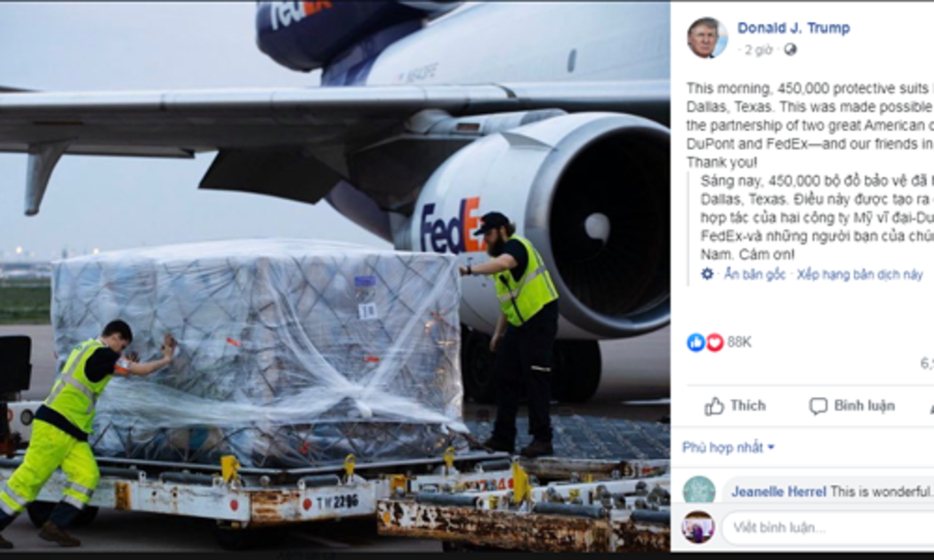The height and width of the screenshot is (560, 934).
Task: Click Ẩn bản gốc link
Action: coord(754,275)
